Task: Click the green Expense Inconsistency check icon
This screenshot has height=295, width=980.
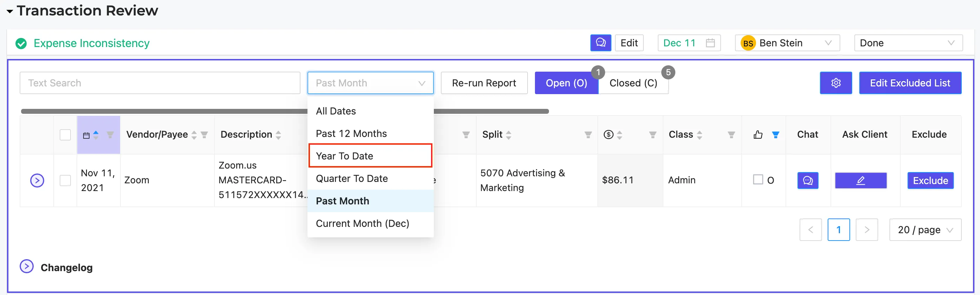Action: click(x=21, y=44)
